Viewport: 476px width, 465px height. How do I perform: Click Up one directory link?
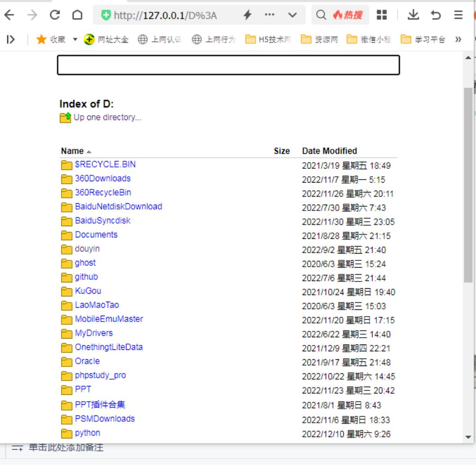click(107, 117)
